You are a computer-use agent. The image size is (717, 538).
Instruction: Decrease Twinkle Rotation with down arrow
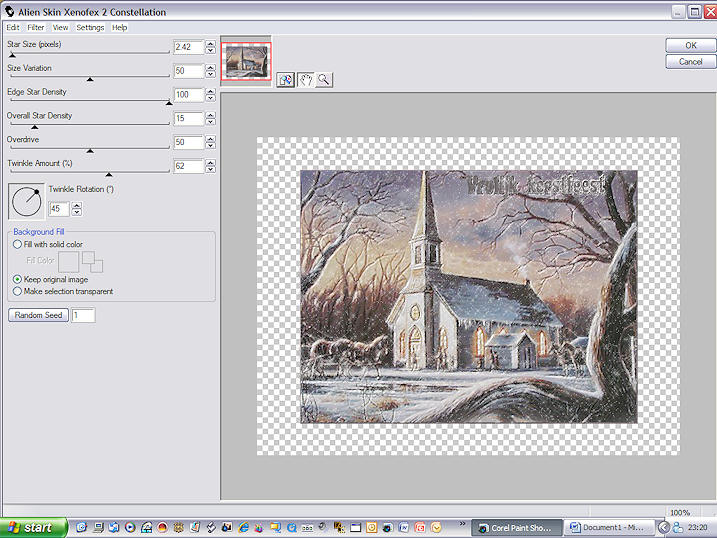coord(77,212)
